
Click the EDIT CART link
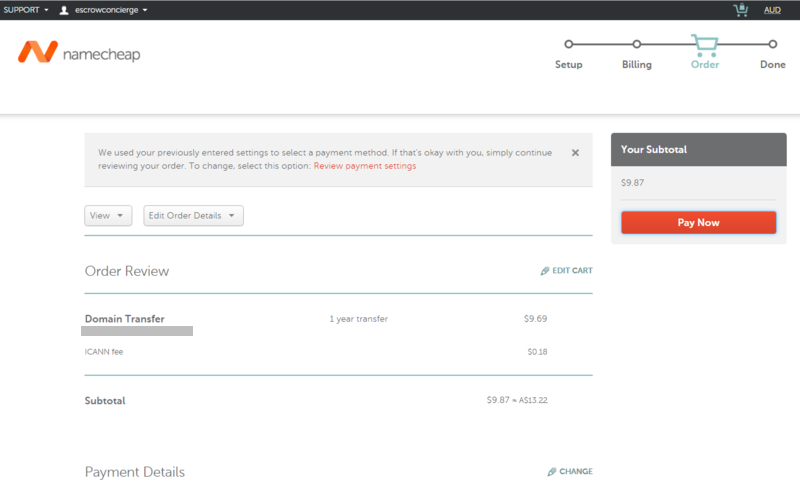click(x=571, y=271)
